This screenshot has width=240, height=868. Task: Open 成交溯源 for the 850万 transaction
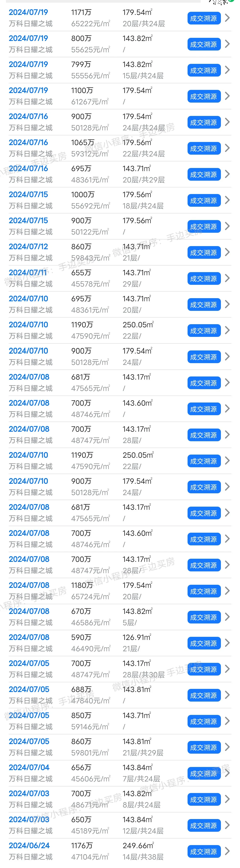(x=204, y=721)
